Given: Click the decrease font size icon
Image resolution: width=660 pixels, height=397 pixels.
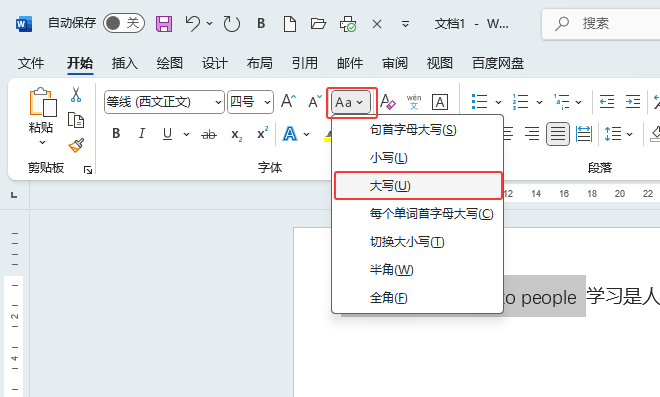Looking at the screenshot, I should pyautogui.click(x=314, y=101).
